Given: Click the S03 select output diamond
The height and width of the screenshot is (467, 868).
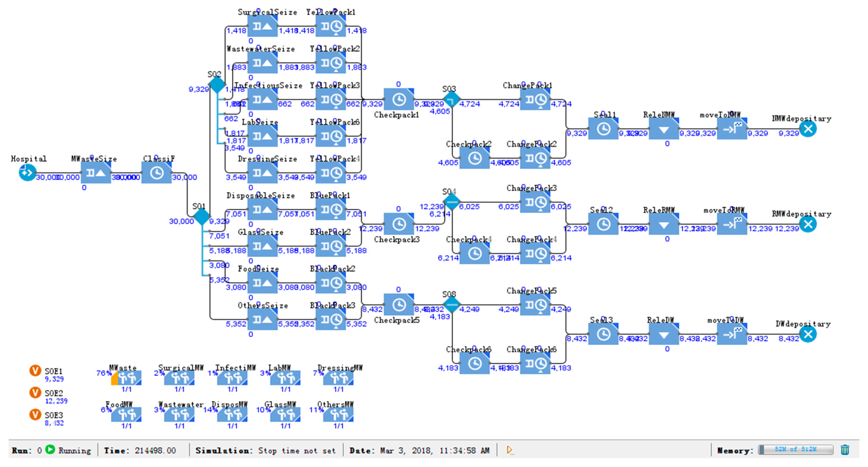Looking at the screenshot, I should (451, 99).
